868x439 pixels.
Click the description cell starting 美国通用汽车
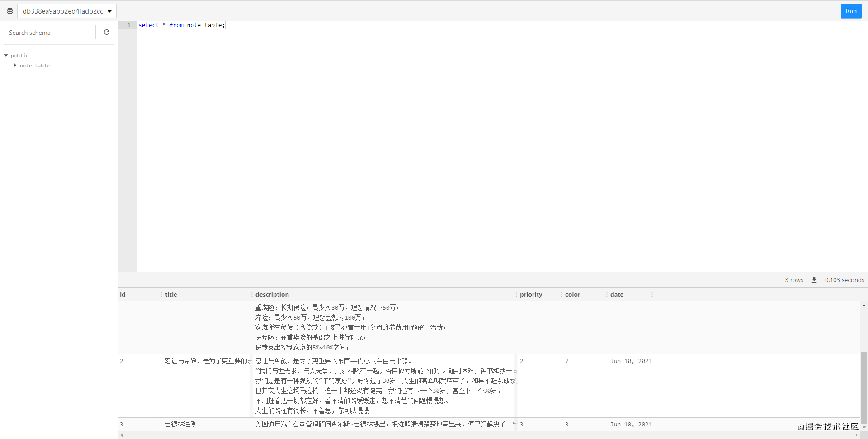384,424
